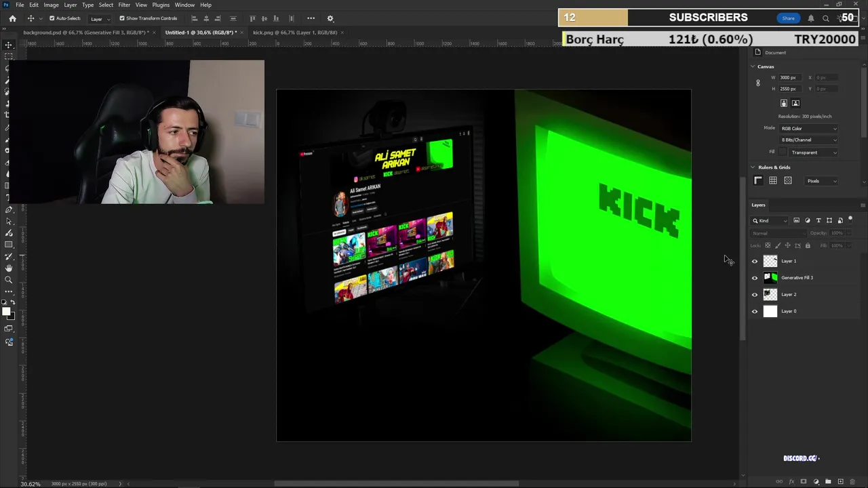The width and height of the screenshot is (868, 488).
Task: Toggle the rulers icon in Rulers & Grids
Action: click(x=758, y=181)
